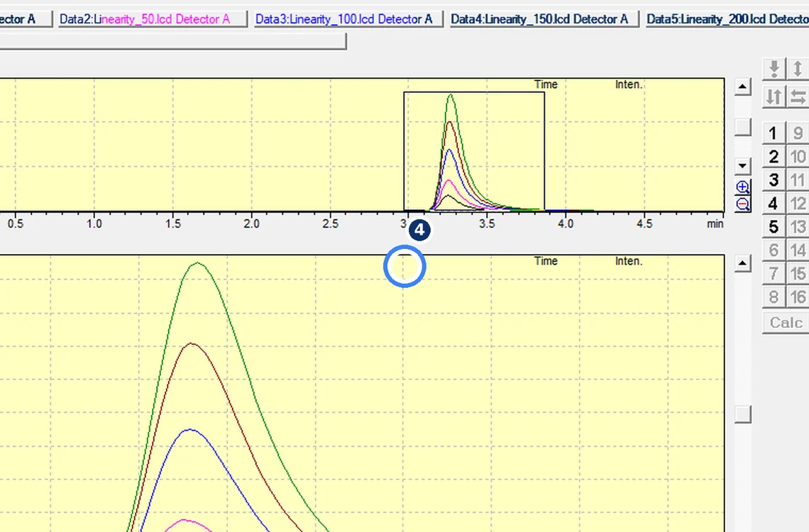Screen dimensions: 809x532
Task: Click the blue peak apex in lower chromatogram
Action: (190, 430)
